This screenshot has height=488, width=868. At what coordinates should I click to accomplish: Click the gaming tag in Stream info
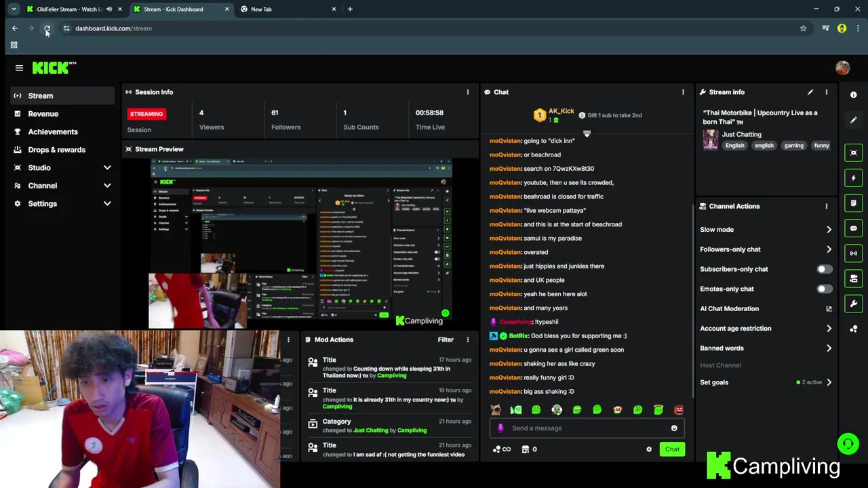point(793,146)
